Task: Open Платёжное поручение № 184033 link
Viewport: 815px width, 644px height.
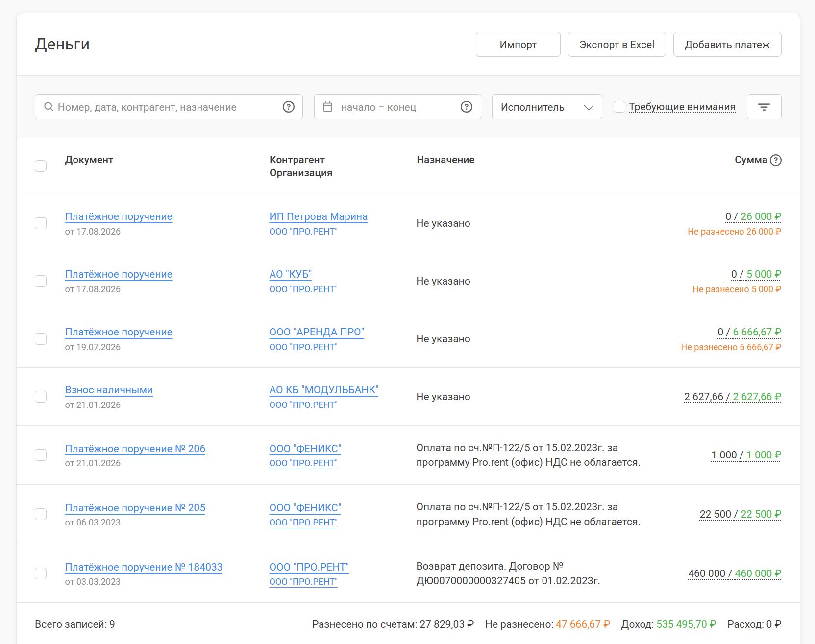Action: tap(144, 567)
